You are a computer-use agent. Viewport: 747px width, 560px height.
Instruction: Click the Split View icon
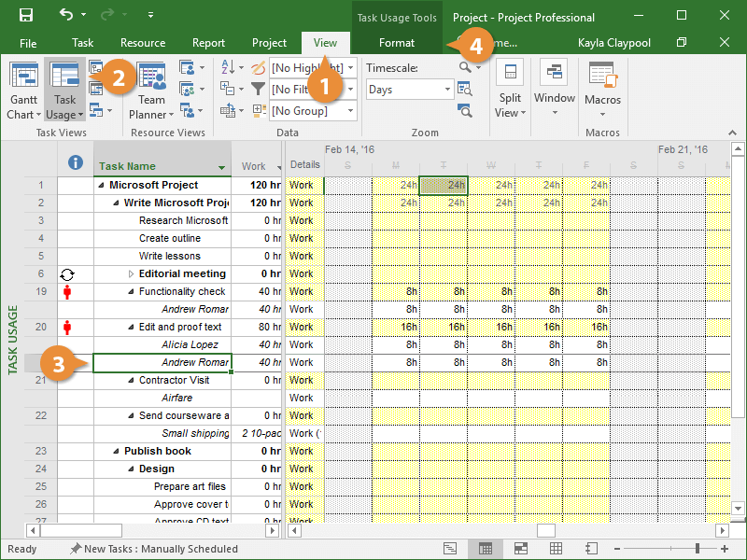[509, 74]
